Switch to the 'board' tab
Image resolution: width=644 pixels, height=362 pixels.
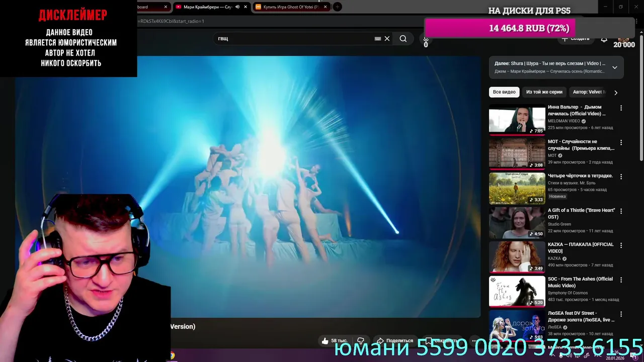[x=150, y=7]
